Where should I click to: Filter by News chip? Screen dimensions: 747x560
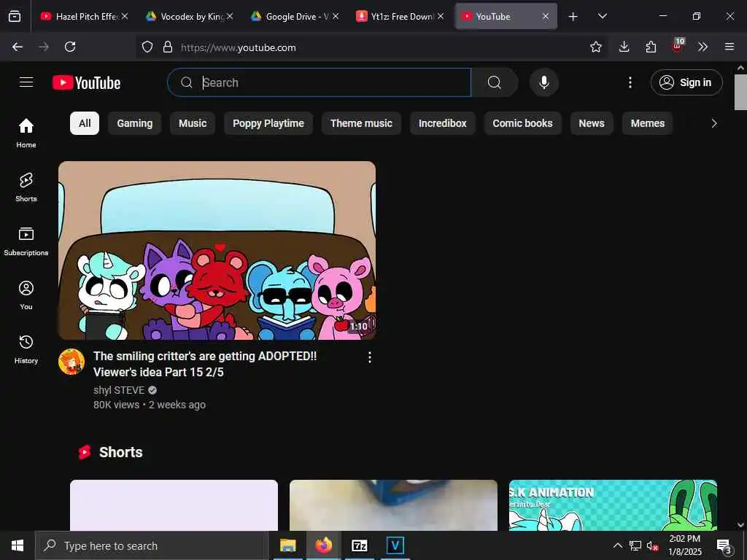[591, 123]
